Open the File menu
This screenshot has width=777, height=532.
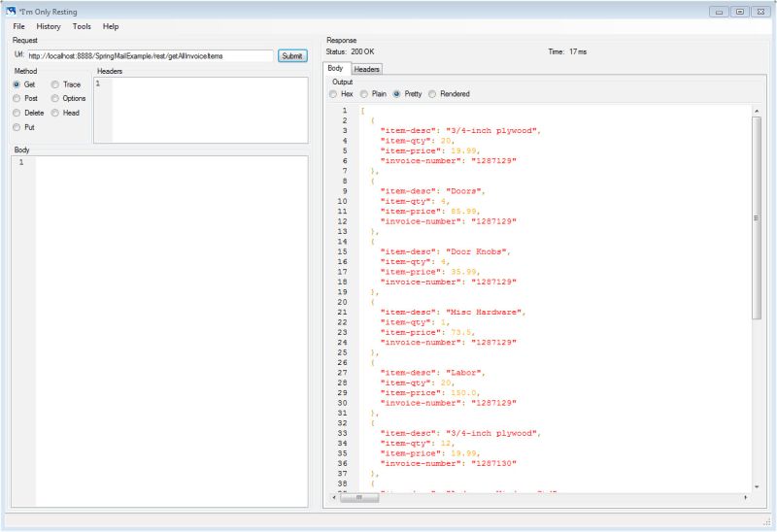coord(18,26)
